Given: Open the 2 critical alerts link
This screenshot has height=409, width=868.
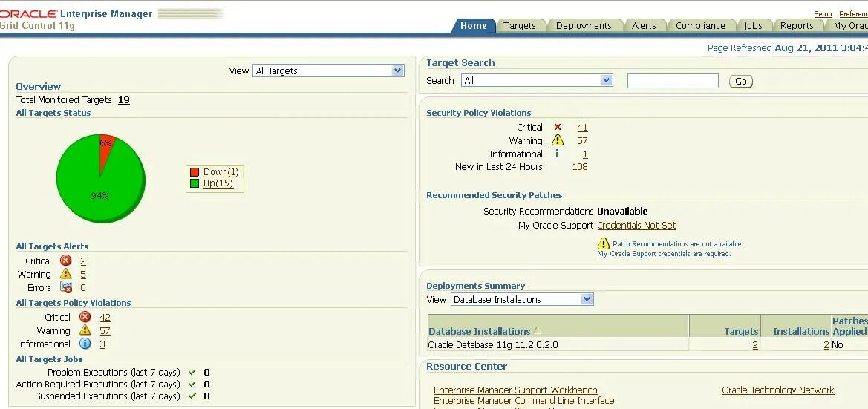Looking at the screenshot, I should (x=83, y=261).
